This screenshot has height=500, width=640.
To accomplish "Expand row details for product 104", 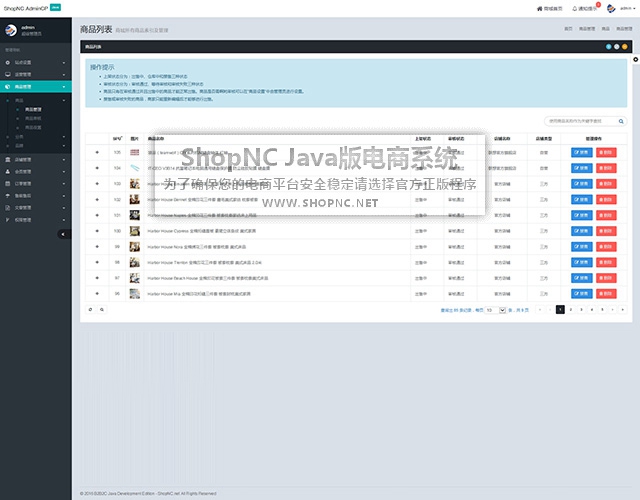I will click(97, 168).
